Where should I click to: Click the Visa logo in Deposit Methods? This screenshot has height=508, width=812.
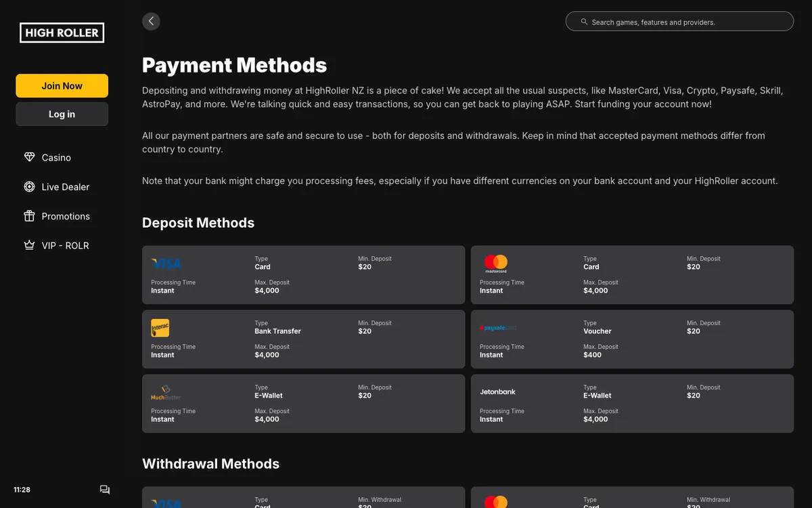166,263
